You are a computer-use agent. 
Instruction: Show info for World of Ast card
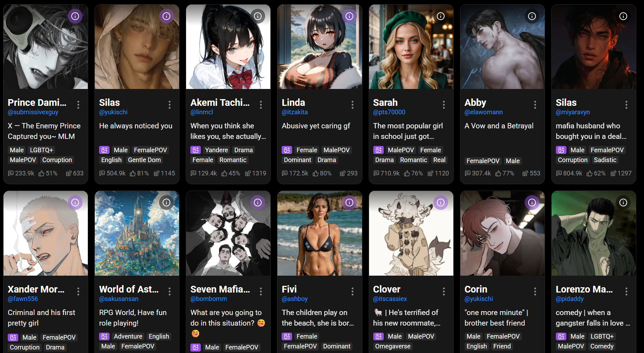pyautogui.click(x=166, y=203)
